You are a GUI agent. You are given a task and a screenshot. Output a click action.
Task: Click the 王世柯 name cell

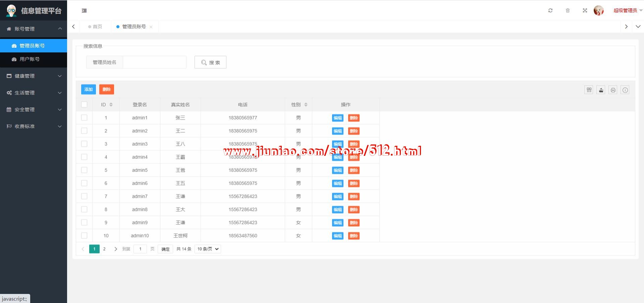tap(180, 236)
